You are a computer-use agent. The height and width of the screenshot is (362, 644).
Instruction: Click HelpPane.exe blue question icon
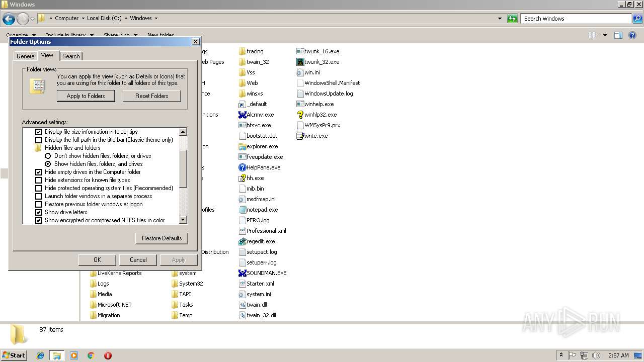click(x=242, y=167)
